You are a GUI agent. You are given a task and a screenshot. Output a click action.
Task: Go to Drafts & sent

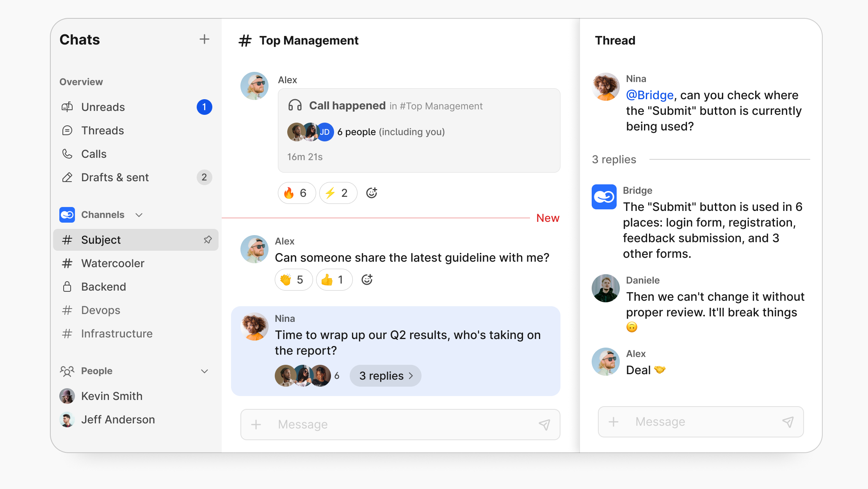pyautogui.click(x=115, y=177)
